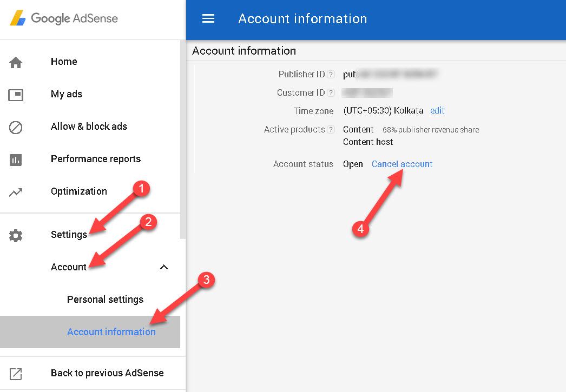
Task: Click the Settings gear icon
Action: coord(16,236)
